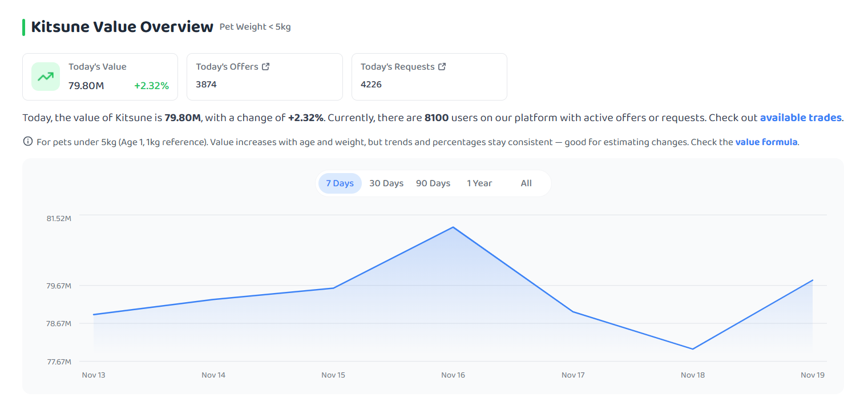Show the 1 Year chart range
The height and width of the screenshot is (405, 868).
pyautogui.click(x=479, y=183)
